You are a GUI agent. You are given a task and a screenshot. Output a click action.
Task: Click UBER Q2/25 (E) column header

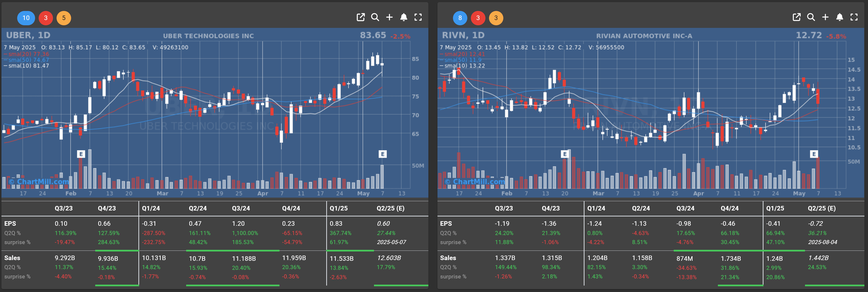[x=390, y=208]
